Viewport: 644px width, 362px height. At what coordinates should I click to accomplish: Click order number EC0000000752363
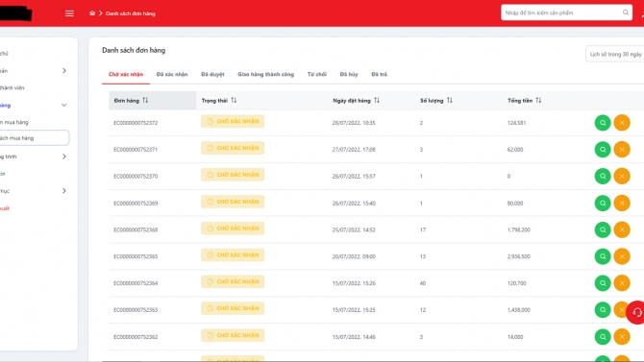pyautogui.click(x=136, y=310)
